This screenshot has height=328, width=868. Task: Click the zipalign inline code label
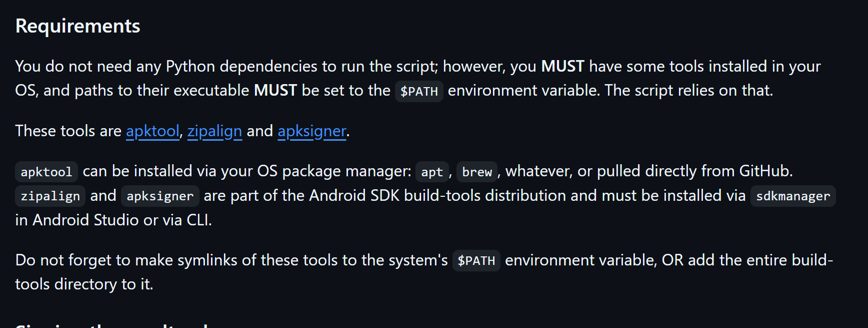click(x=50, y=196)
